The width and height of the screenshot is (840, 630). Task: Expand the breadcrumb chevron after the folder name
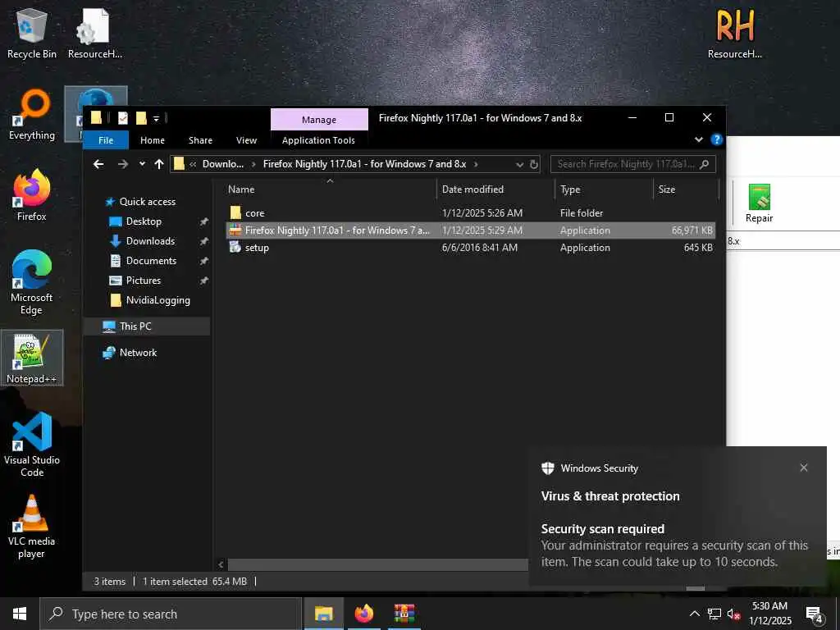[476, 164]
